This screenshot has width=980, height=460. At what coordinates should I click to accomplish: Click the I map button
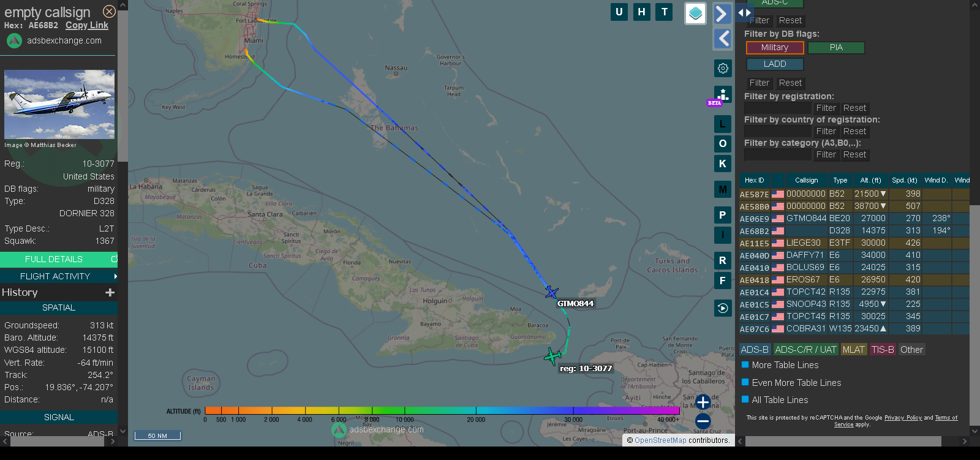pyautogui.click(x=723, y=235)
